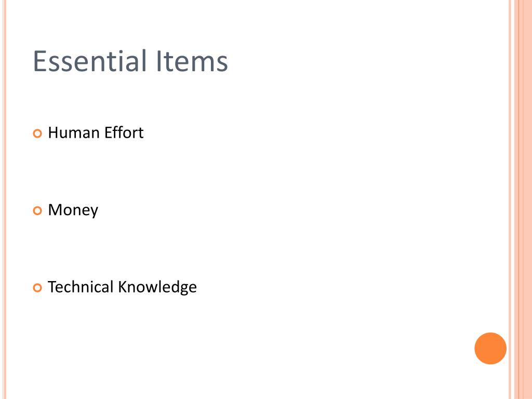Click the word Technical in third bullet
Screen dimensions: 532x399
coord(81,287)
